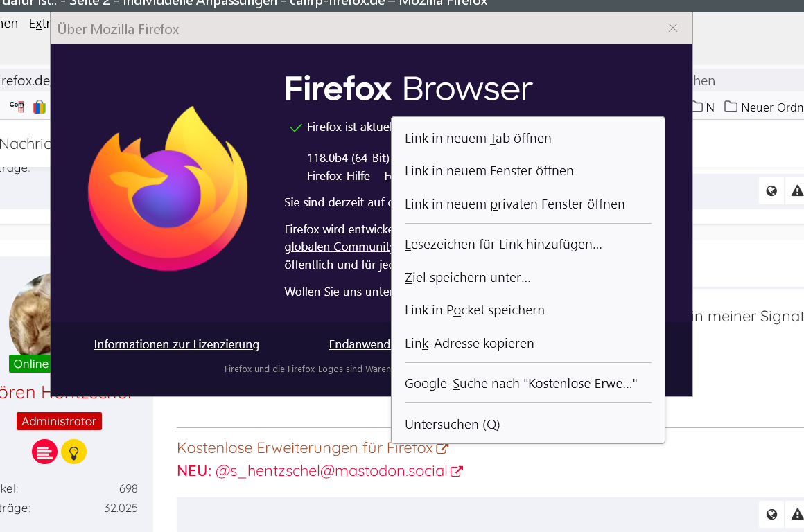Select 'Untersuchen (Q)' menu entry
Viewport: 804px width, 532px height.
(527, 425)
